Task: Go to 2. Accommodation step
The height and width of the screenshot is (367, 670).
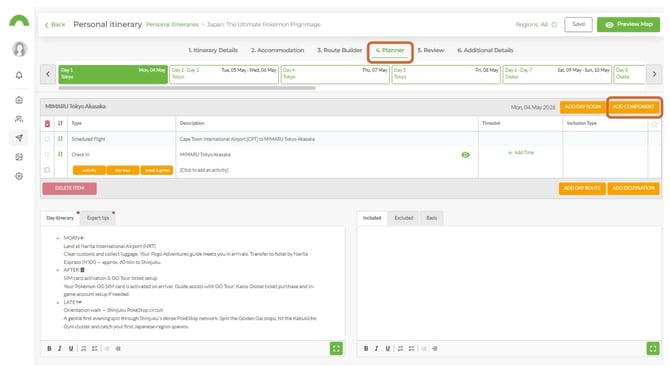Action: pos(277,50)
